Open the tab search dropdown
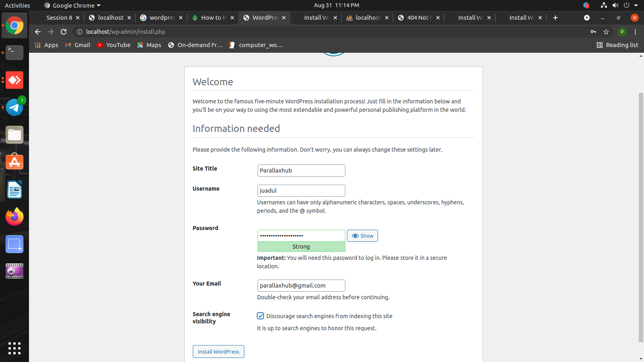644x362 pixels. click(x=587, y=18)
